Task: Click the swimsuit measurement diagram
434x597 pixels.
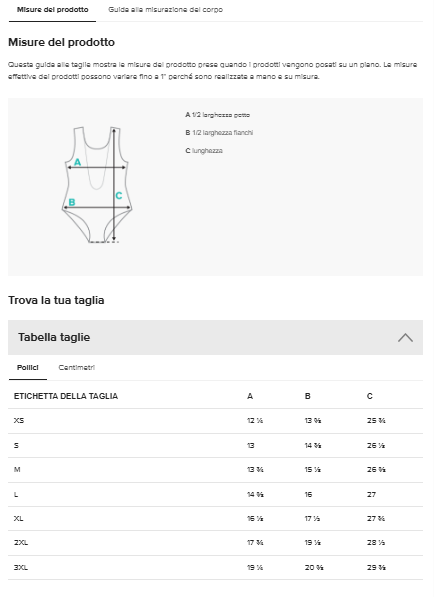Action: pos(97,185)
